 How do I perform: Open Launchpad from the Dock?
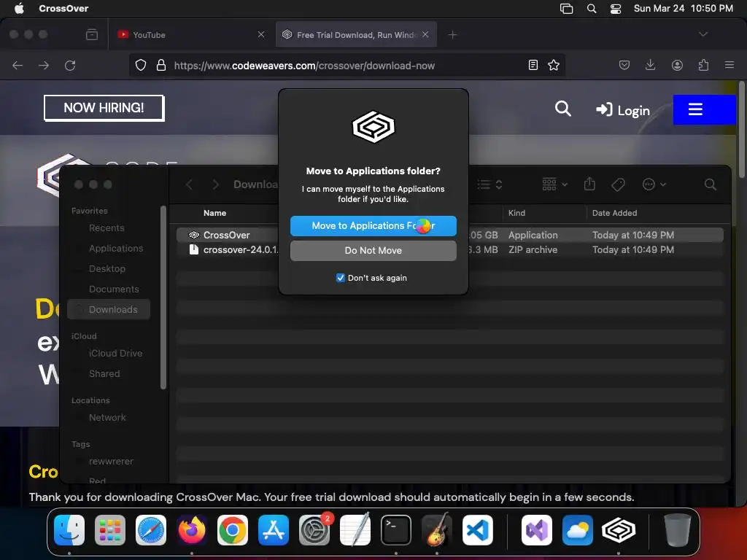(110, 530)
